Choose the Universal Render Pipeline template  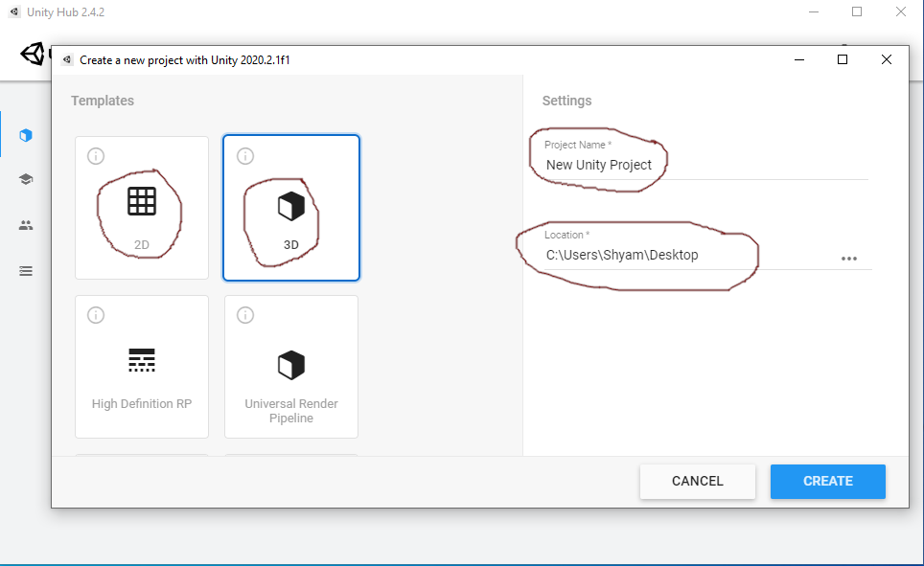pos(291,367)
